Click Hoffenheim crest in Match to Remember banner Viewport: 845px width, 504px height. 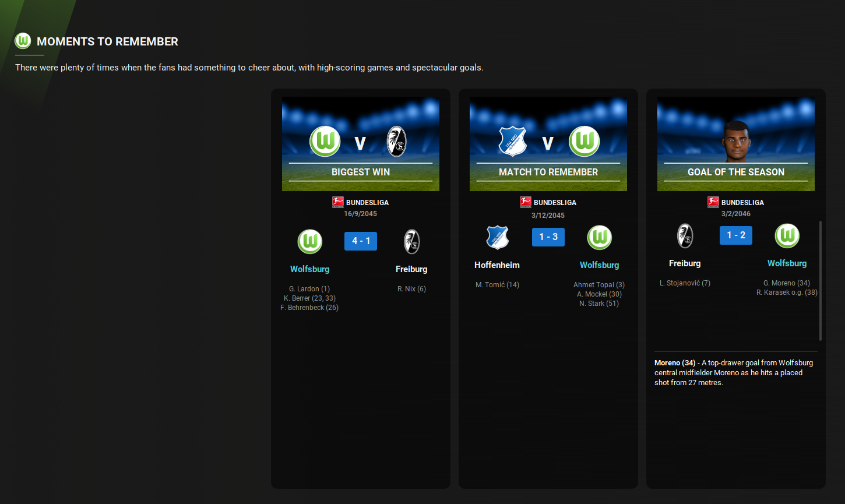pos(513,142)
